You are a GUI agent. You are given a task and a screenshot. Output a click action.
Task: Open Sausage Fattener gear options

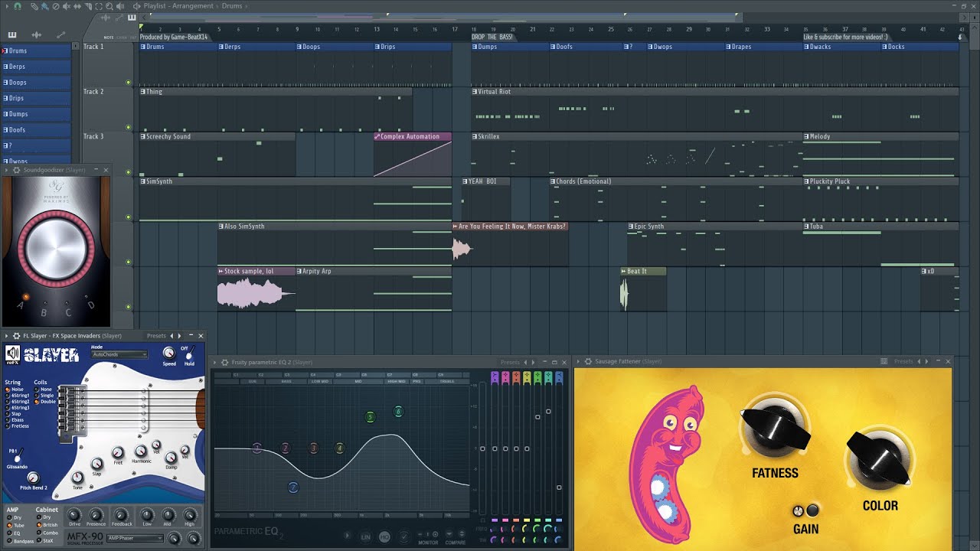[x=587, y=361]
